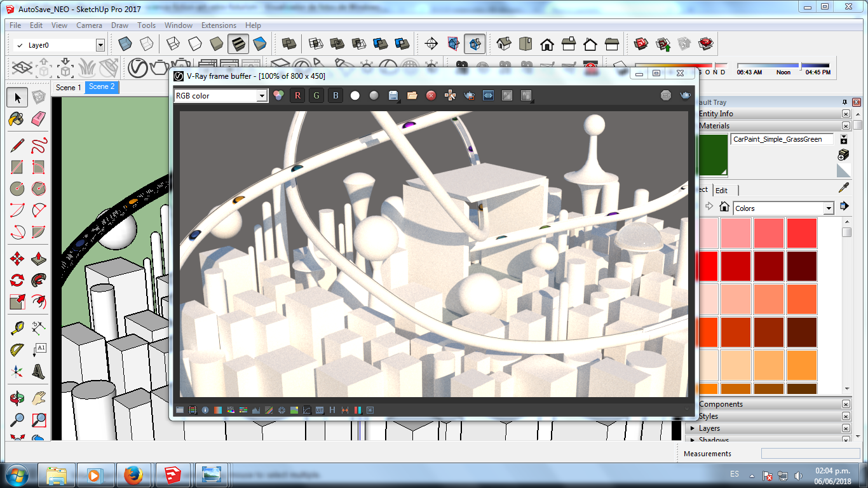
Task: Choose the Move tool
Action: pyautogui.click(x=18, y=259)
